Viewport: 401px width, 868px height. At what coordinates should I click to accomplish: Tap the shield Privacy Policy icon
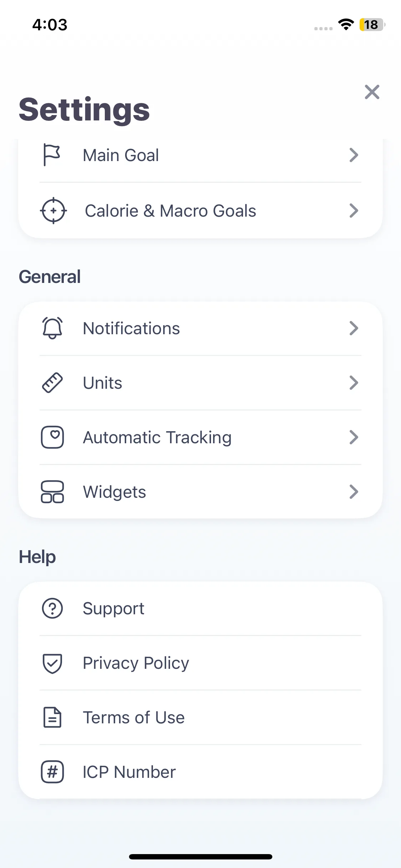pyautogui.click(x=52, y=663)
